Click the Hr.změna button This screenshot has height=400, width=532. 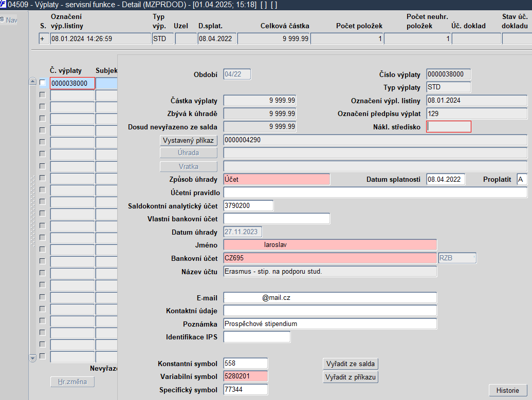click(72, 382)
